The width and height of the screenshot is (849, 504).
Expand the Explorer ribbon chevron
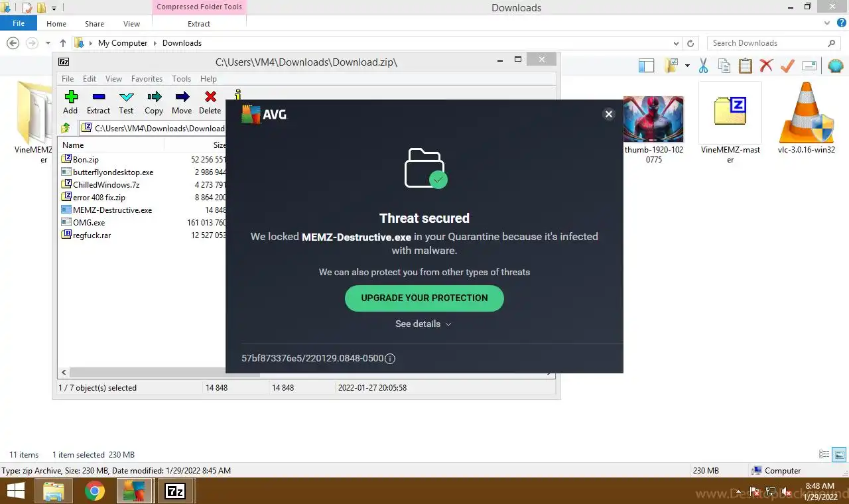tap(826, 23)
